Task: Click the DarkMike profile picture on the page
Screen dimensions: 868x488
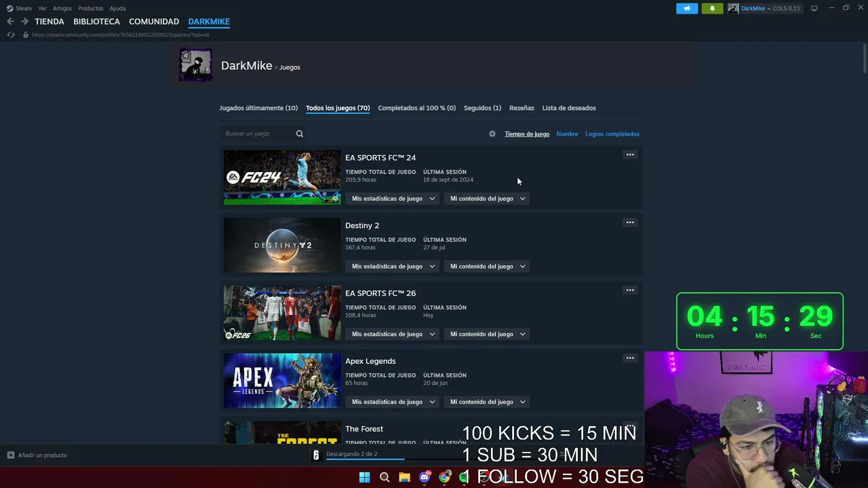Action: [195, 65]
